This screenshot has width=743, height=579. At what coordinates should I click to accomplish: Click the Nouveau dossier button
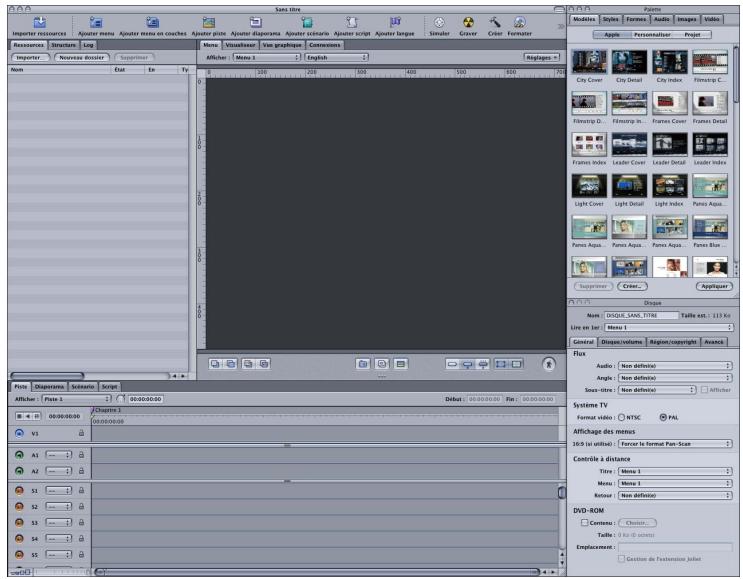[x=82, y=57]
